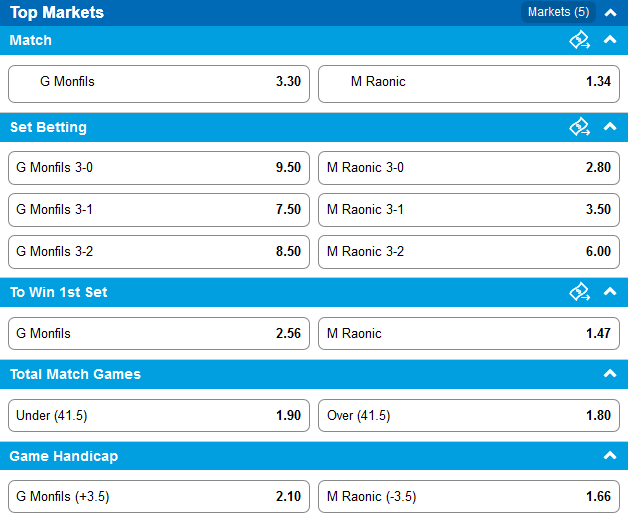The height and width of the screenshot is (519, 628).
Task: Choose M Raonic 3-1 at 3.50
Action: click(469, 210)
